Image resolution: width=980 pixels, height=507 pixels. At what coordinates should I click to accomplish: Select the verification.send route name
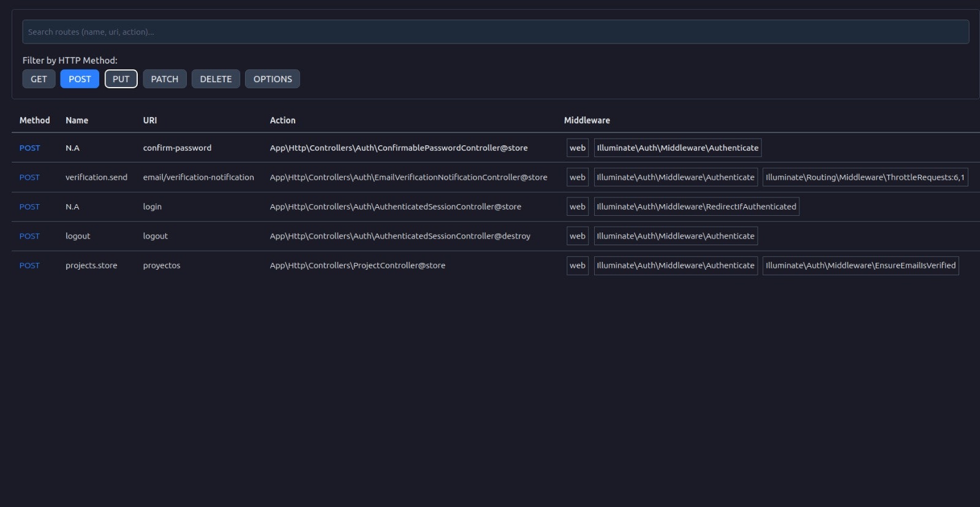click(x=96, y=177)
